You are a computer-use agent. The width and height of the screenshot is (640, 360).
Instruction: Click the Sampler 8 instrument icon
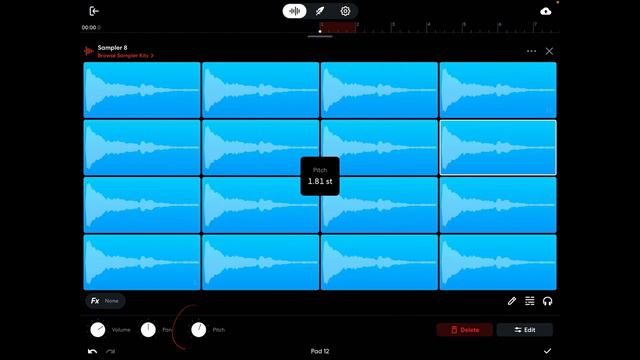point(88,51)
